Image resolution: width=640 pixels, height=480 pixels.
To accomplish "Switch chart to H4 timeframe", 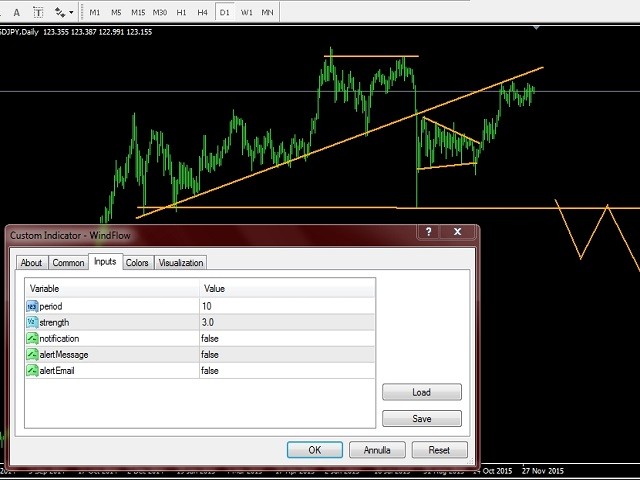I will tap(202, 12).
